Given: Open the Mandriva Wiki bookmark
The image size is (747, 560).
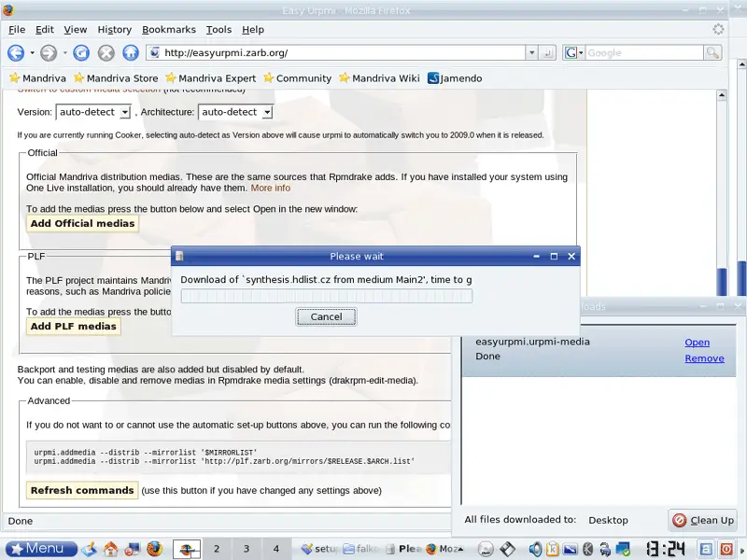Looking at the screenshot, I should coord(379,78).
